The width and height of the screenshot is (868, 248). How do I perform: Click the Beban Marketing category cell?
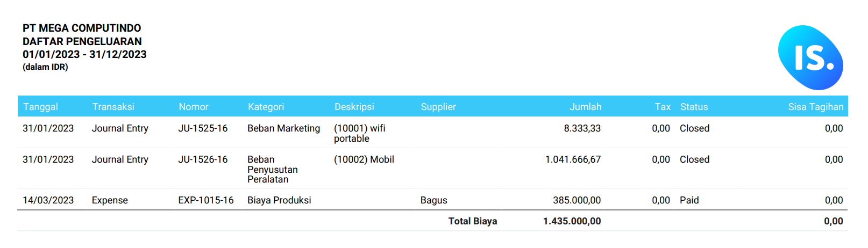click(x=283, y=128)
